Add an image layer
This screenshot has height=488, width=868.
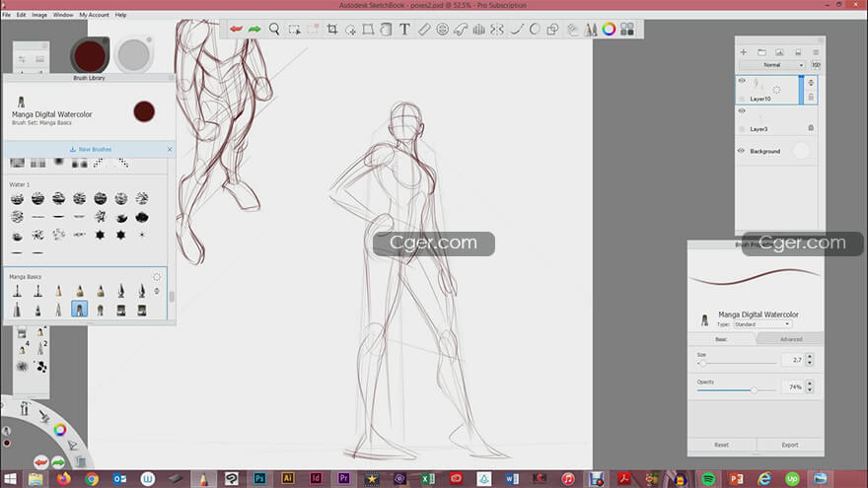click(x=779, y=52)
